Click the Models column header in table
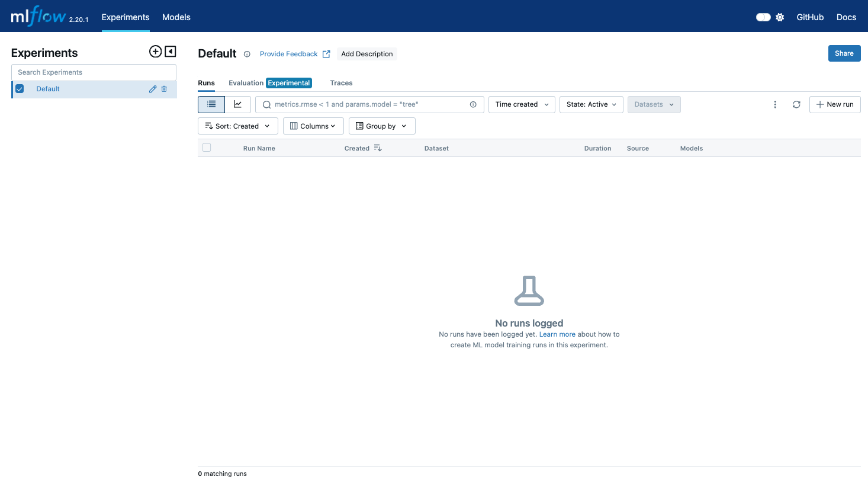 click(x=692, y=148)
